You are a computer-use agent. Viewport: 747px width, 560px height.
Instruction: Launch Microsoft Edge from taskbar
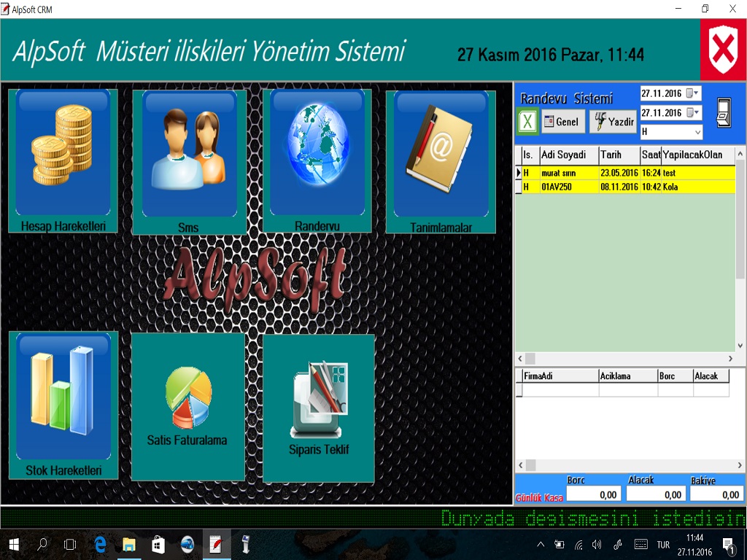tap(100, 544)
